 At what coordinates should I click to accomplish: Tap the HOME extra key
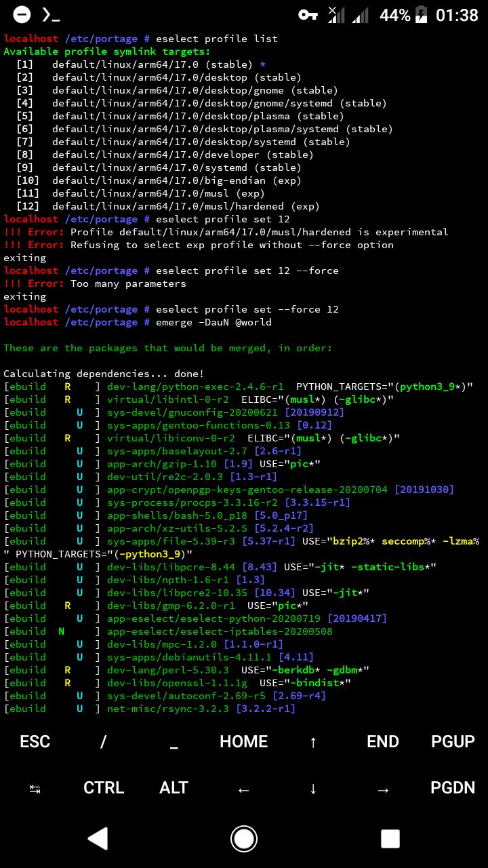click(243, 741)
